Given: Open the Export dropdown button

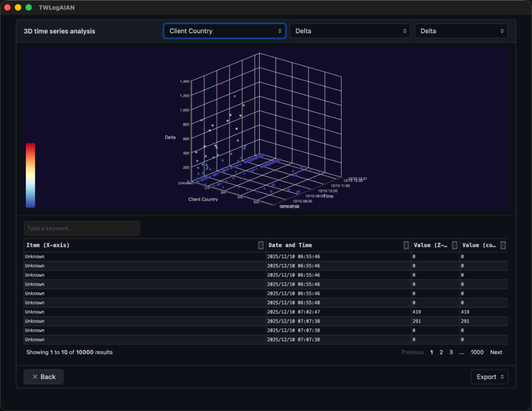Looking at the screenshot, I should pyautogui.click(x=489, y=377).
